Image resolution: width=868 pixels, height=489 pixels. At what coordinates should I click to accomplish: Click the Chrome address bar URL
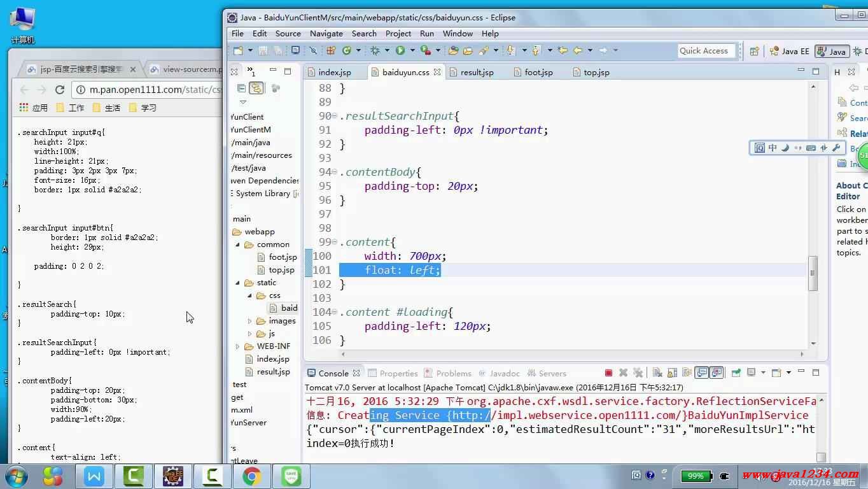pyautogui.click(x=155, y=90)
